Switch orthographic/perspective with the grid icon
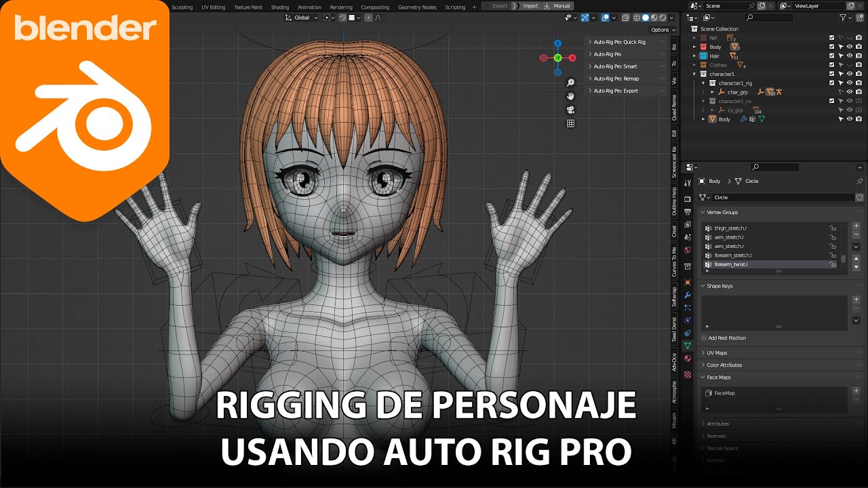Viewport: 868px width, 488px height. [571, 123]
